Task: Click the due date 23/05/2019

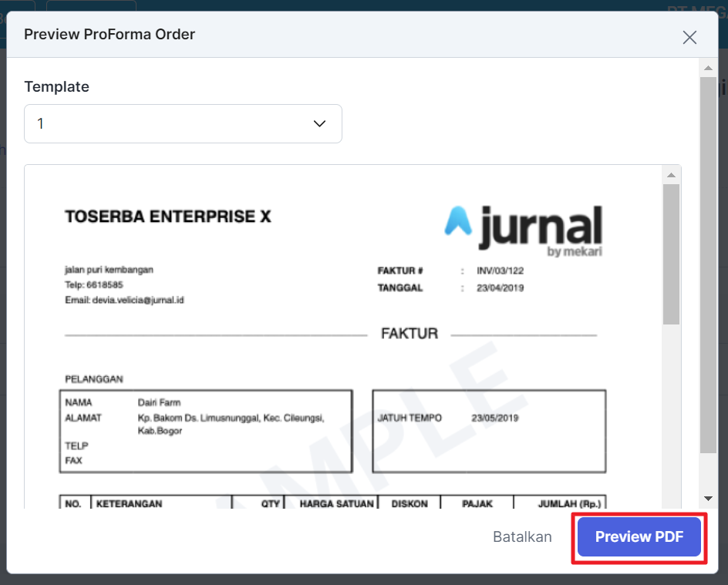Action: coord(494,418)
